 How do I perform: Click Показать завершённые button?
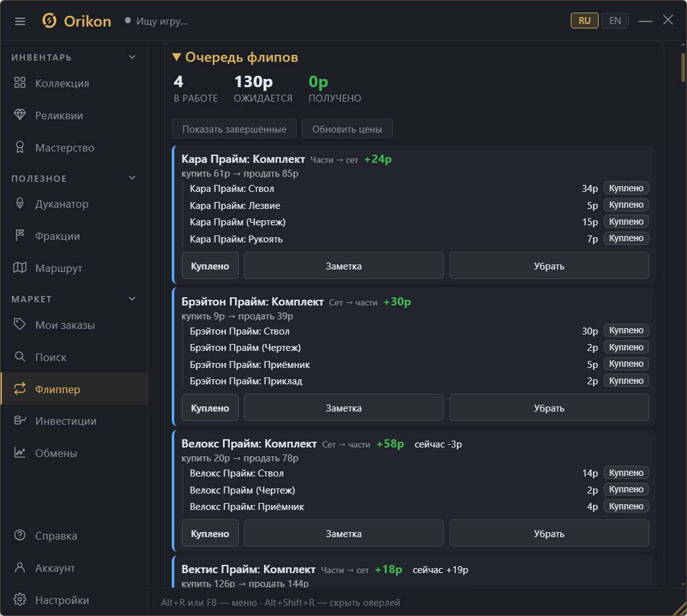(234, 129)
